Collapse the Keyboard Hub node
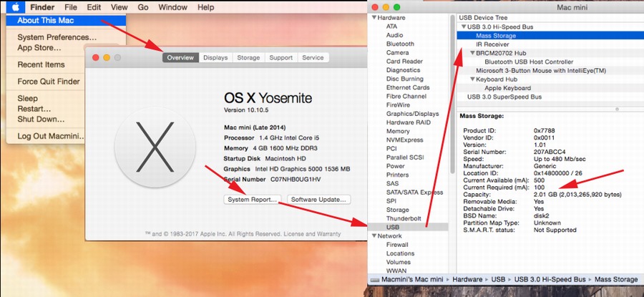This screenshot has width=644, height=297. [x=472, y=79]
